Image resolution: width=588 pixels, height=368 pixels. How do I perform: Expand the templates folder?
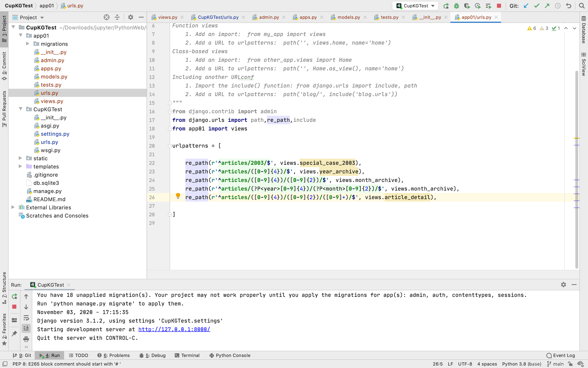click(20, 166)
